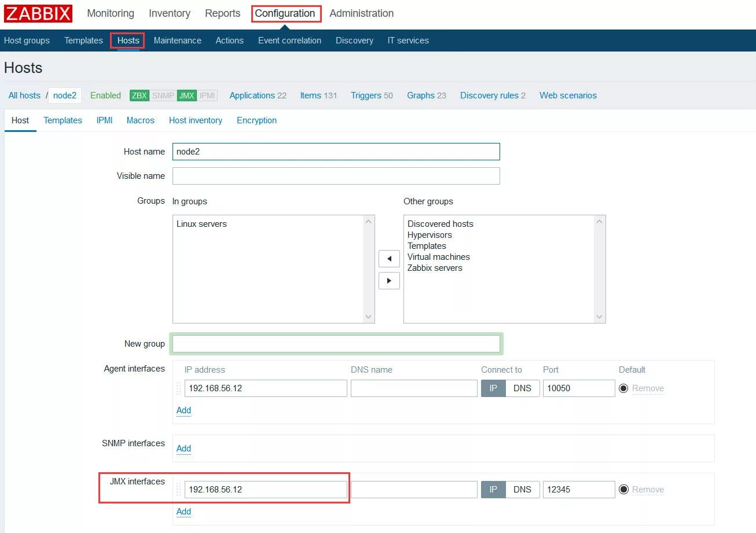Click down arrow of Other groups list scrollbar
The image size is (756, 533).
(600, 317)
